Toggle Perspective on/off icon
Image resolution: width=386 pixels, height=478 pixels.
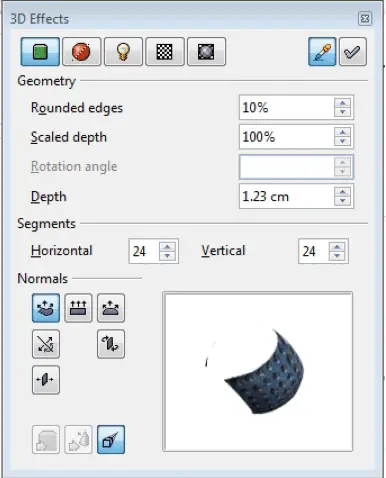[111, 439]
